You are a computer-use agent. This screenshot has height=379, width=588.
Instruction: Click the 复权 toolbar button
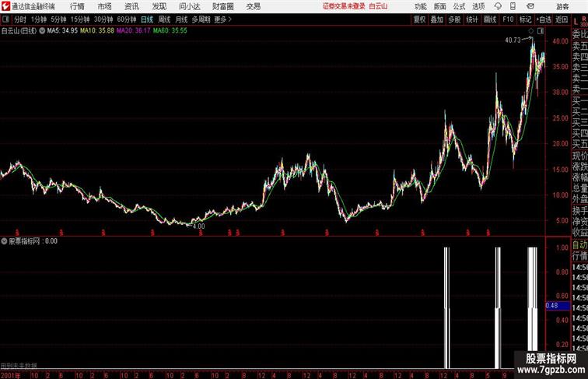[x=420, y=19]
